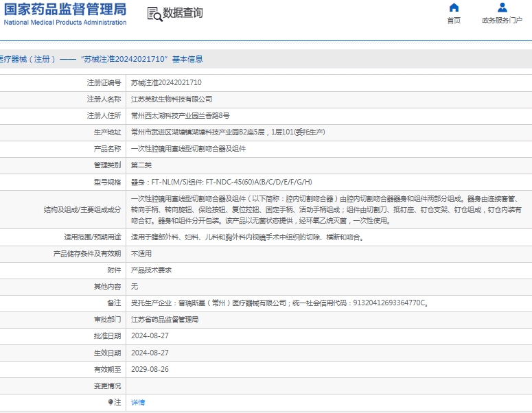
Task: Open the 详情 link
Action: click(x=138, y=403)
